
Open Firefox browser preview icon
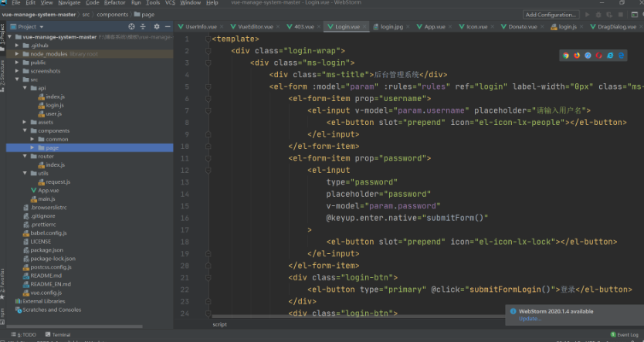(577, 56)
